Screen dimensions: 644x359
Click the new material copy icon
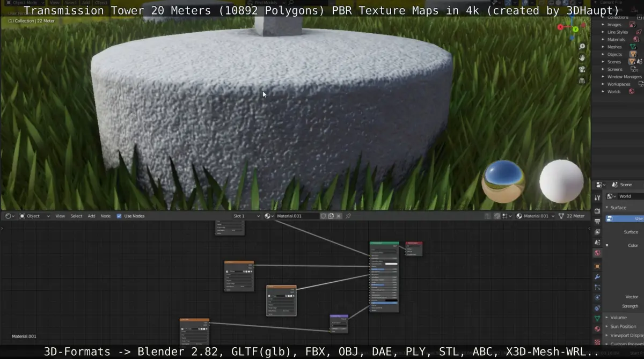click(x=331, y=216)
